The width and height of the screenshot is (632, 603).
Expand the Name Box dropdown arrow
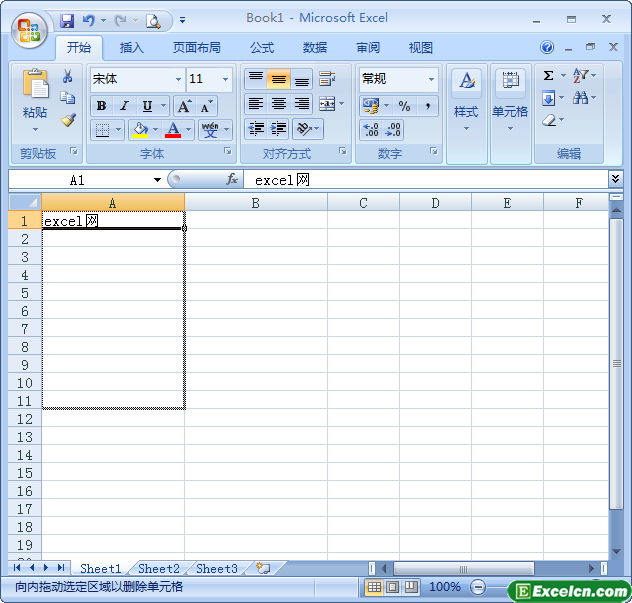point(157,180)
